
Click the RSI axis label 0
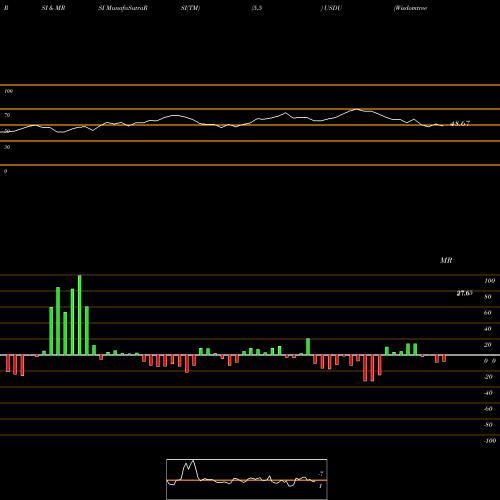click(5, 171)
